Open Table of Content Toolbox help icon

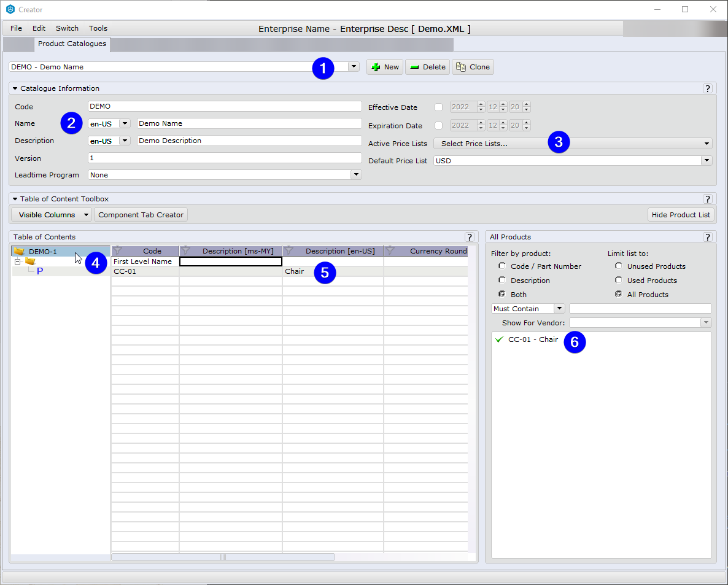pos(707,199)
